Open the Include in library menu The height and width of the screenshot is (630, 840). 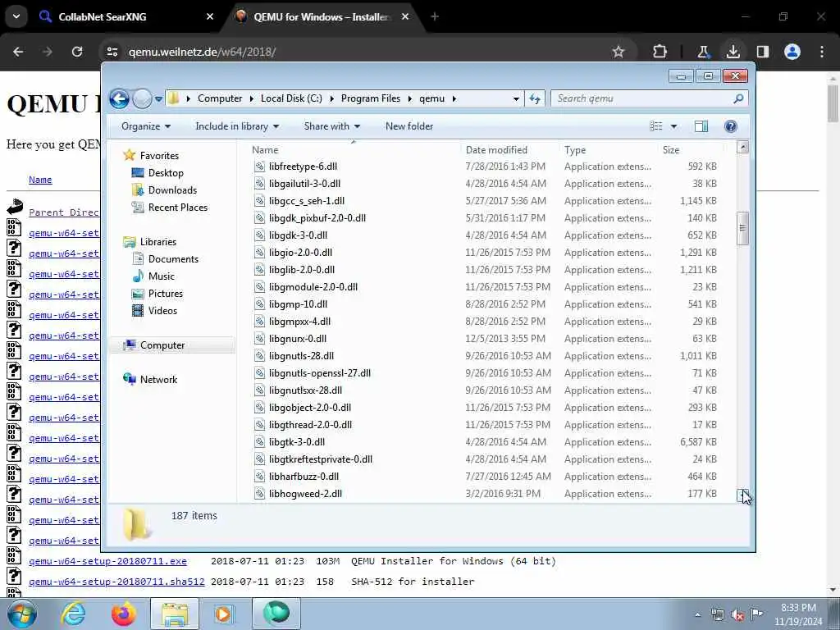tap(237, 126)
